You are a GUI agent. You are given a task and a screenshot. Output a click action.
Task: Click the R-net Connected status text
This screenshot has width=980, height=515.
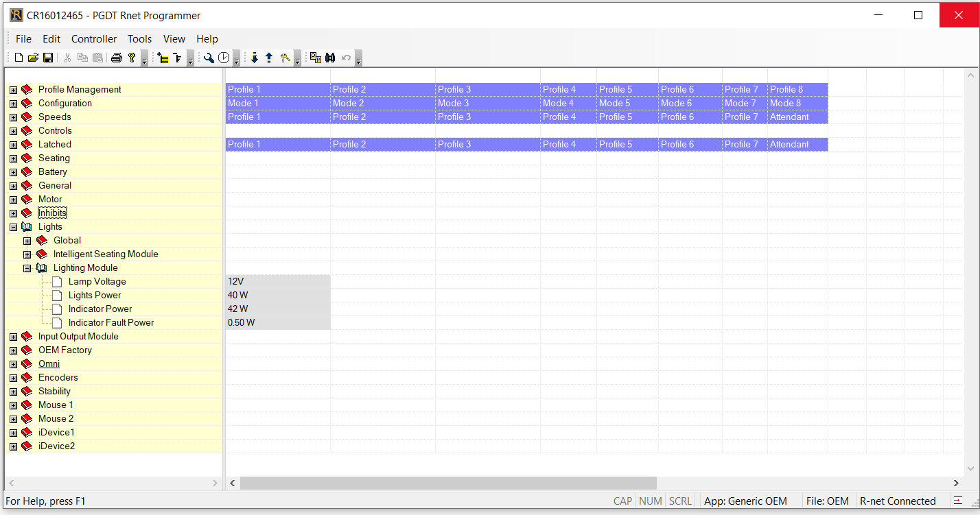898,501
